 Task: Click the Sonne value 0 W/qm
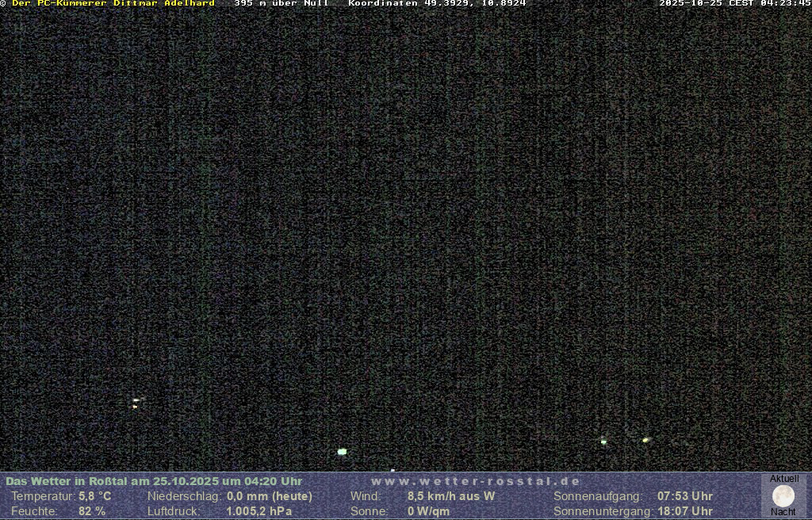pos(428,511)
